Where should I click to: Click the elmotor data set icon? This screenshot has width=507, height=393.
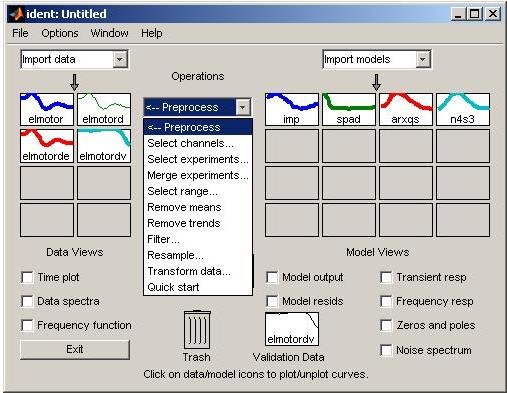point(47,109)
